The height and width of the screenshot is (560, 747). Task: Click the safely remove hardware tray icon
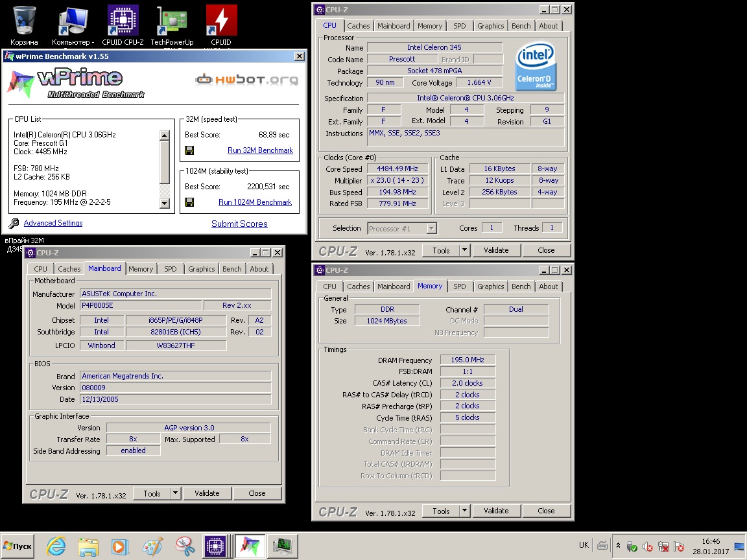(x=632, y=546)
